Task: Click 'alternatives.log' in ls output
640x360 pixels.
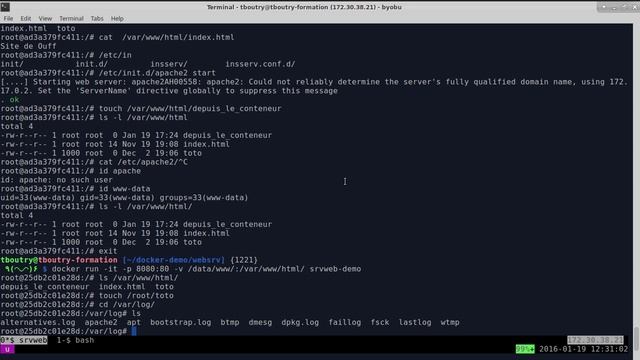Action: pos(38,322)
